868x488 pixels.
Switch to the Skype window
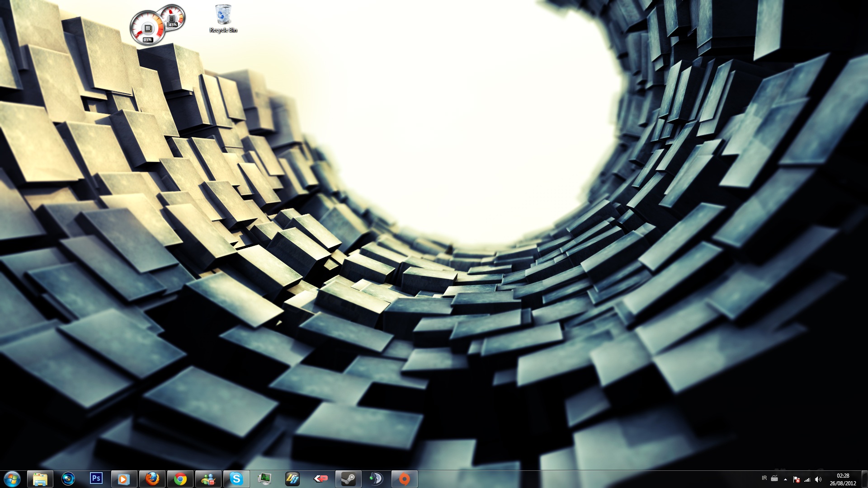(236, 479)
